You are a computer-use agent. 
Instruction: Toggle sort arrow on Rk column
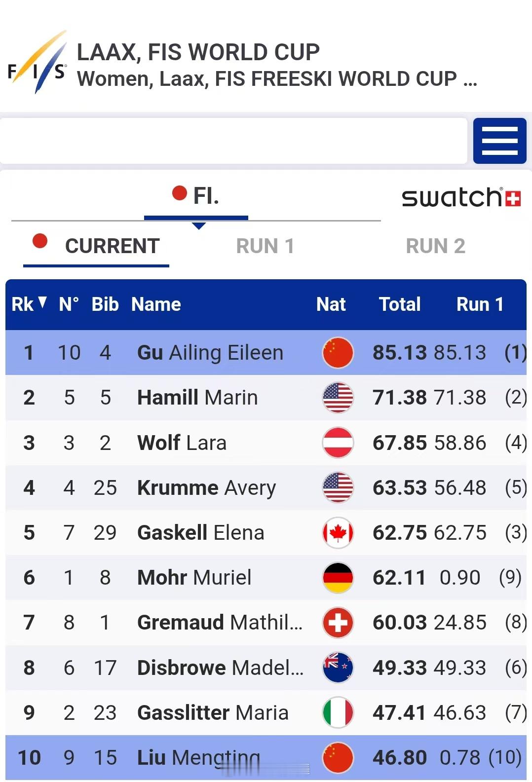pos(42,302)
